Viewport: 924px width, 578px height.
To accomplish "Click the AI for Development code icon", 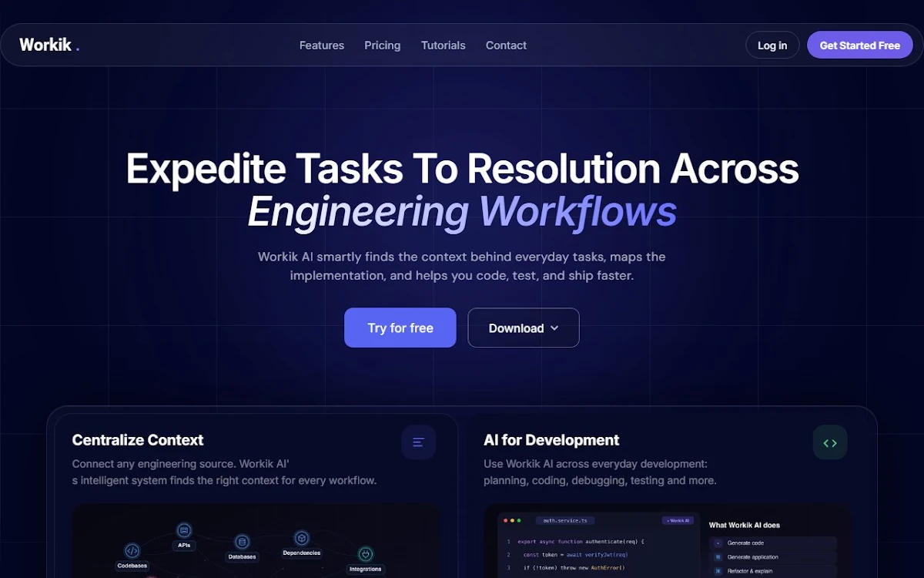I will pyautogui.click(x=830, y=442).
